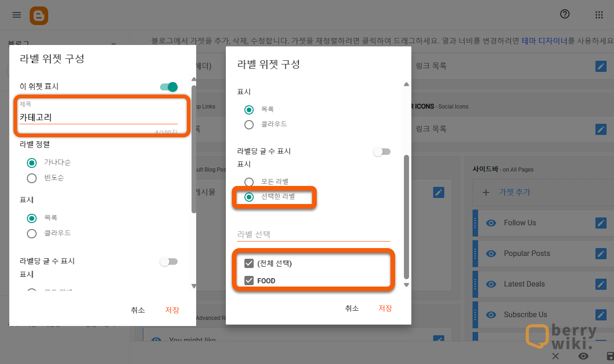Click the plus icon beside 가젯 추가
Image resolution: width=614 pixels, height=364 pixels.
coord(486,192)
